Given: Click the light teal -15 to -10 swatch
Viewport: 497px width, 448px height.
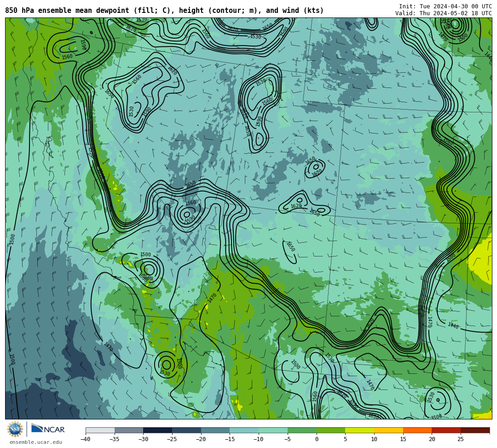Looking at the screenshot, I should tap(244, 430).
